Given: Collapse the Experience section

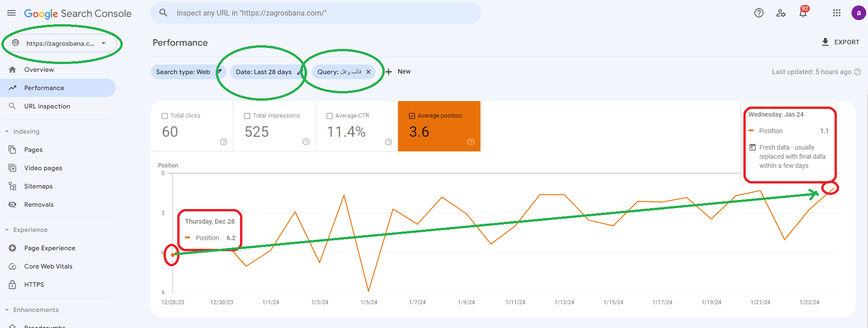Looking at the screenshot, I should pos(7,230).
